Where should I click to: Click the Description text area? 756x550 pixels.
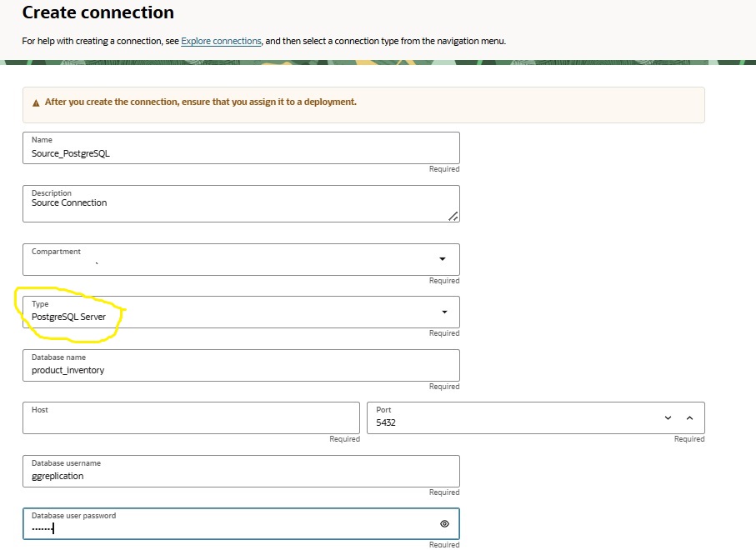[241, 204]
